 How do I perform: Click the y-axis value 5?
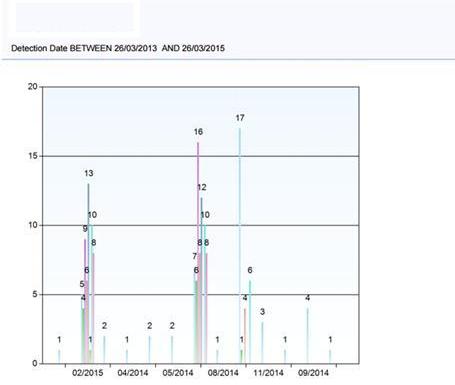35,294
